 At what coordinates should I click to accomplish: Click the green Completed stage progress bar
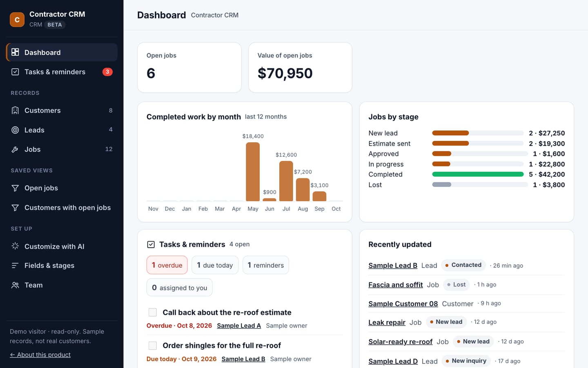click(478, 174)
